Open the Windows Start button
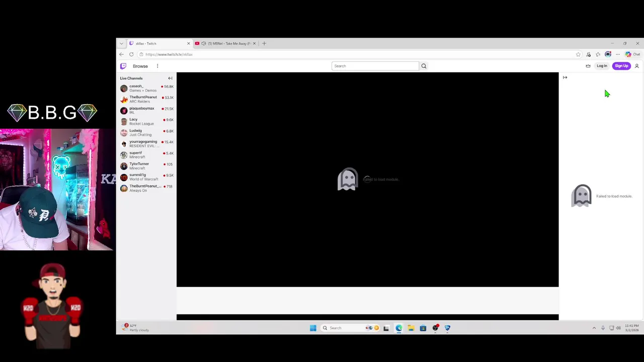The image size is (644, 362). tap(313, 328)
